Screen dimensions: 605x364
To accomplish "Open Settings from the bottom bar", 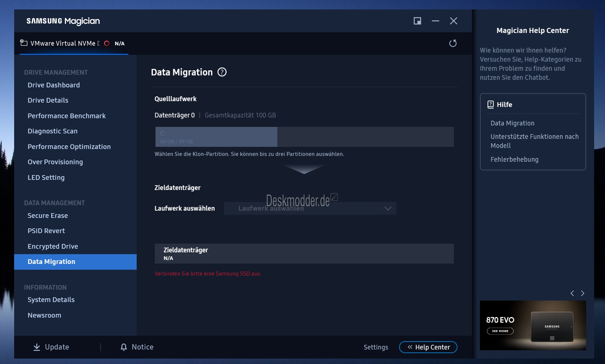I will (x=376, y=347).
